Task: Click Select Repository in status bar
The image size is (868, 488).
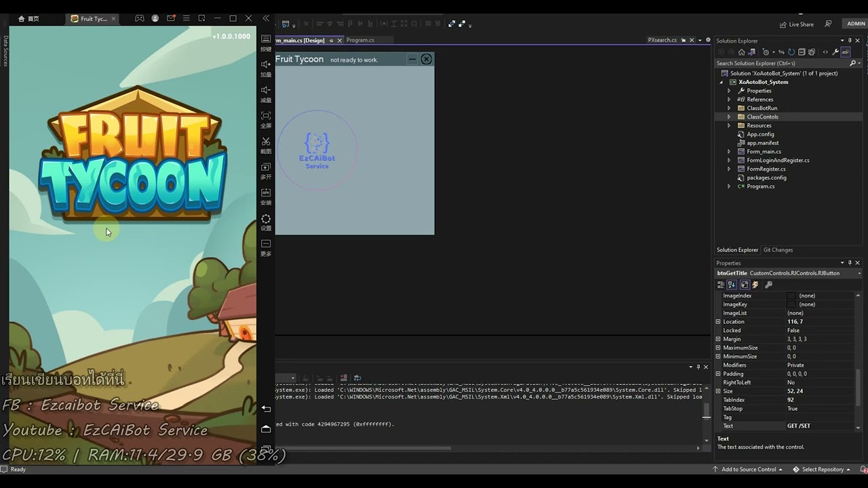Action: click(x=823, y=469)
